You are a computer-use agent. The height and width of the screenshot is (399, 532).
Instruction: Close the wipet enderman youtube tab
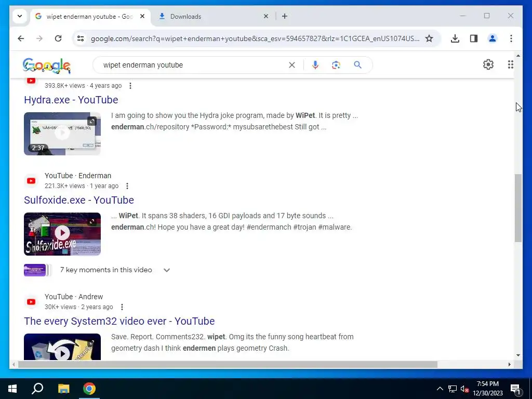pos(142,16)
